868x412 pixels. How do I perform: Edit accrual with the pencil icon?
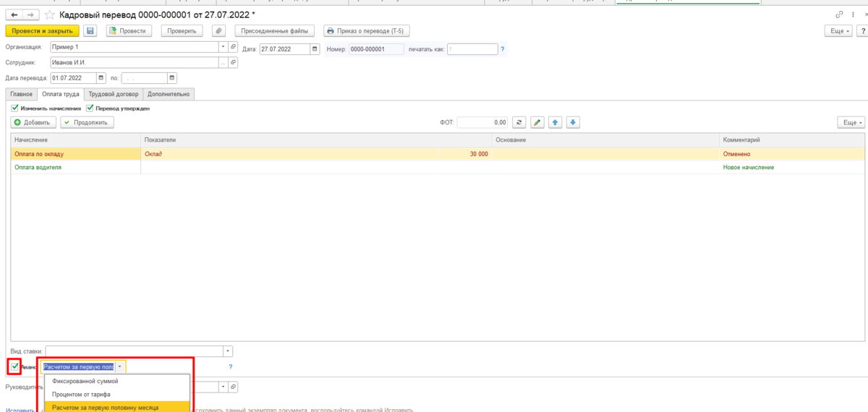tap(537, 122)
